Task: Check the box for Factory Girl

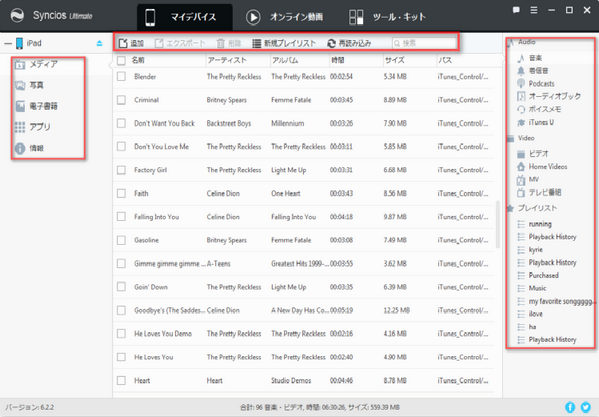Action: (121, 170)
